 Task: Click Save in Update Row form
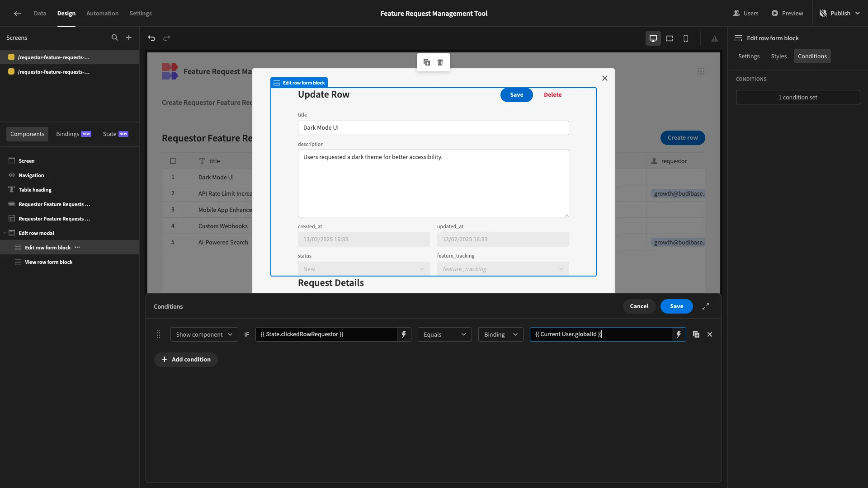517,95
